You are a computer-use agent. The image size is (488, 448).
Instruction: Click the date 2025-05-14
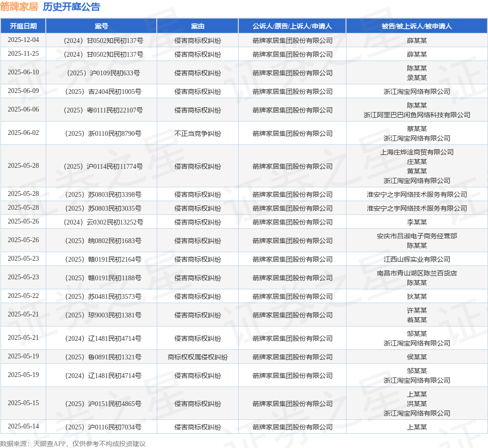point(23,427)
